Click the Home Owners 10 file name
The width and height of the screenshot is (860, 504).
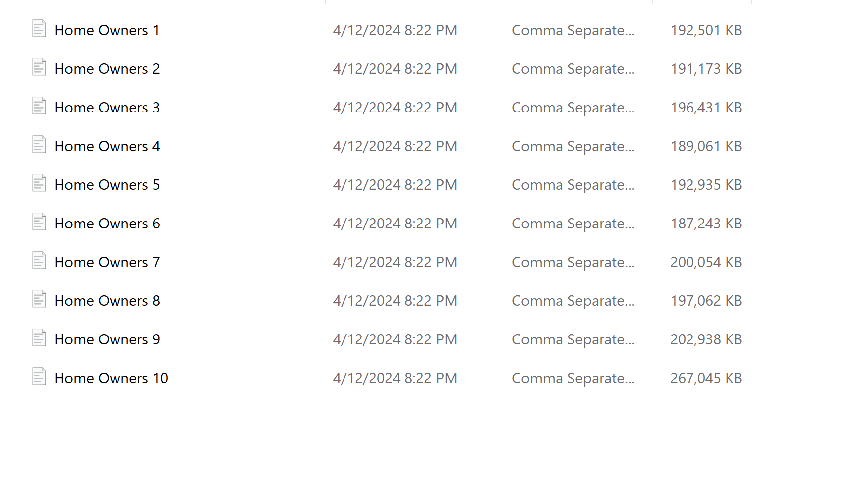click(x=111, y=378)
